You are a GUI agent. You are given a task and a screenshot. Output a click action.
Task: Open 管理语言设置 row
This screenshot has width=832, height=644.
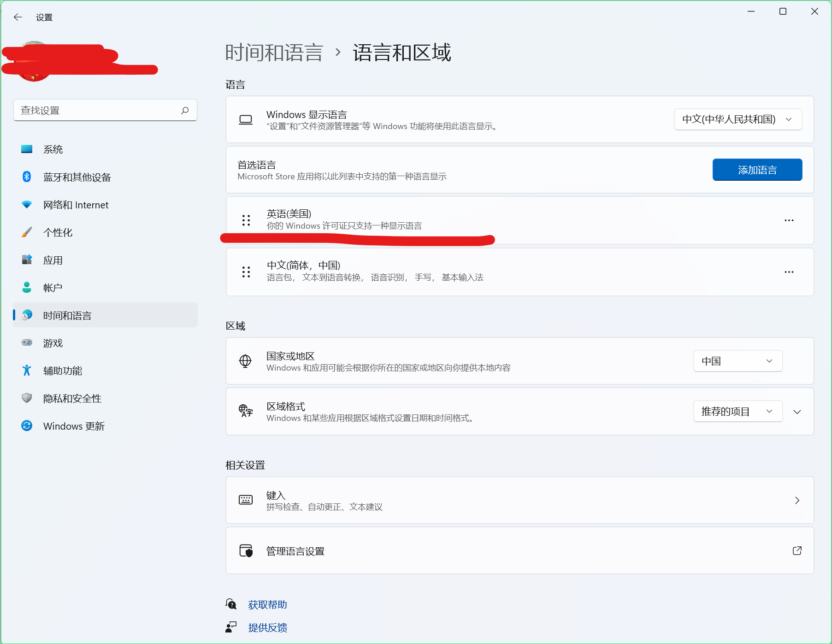[520, 550]
